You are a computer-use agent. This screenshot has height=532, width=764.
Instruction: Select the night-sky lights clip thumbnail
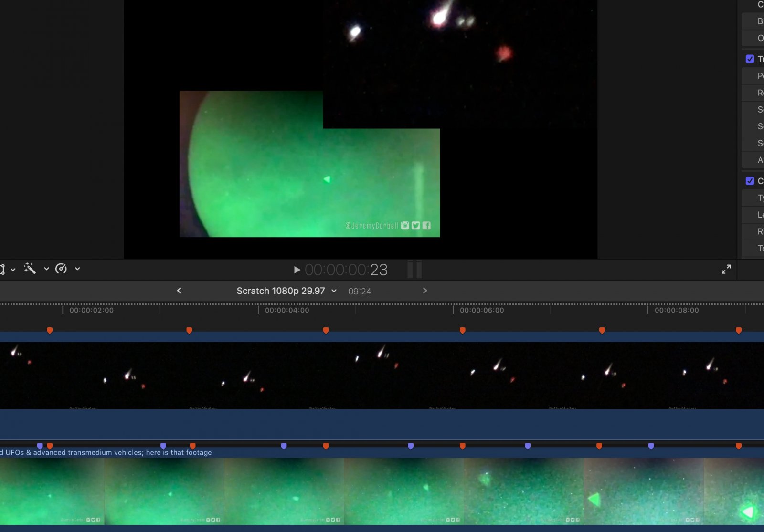tap(382, 376)
